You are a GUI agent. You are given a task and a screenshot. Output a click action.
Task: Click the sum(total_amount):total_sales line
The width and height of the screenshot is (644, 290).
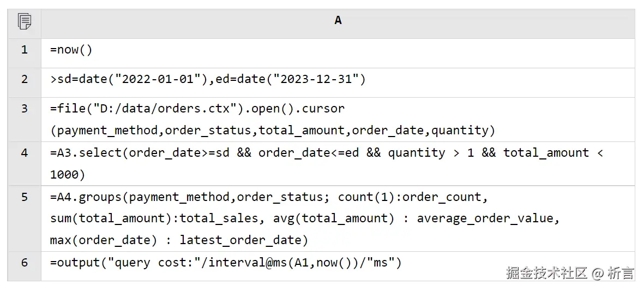click(305, 219)
